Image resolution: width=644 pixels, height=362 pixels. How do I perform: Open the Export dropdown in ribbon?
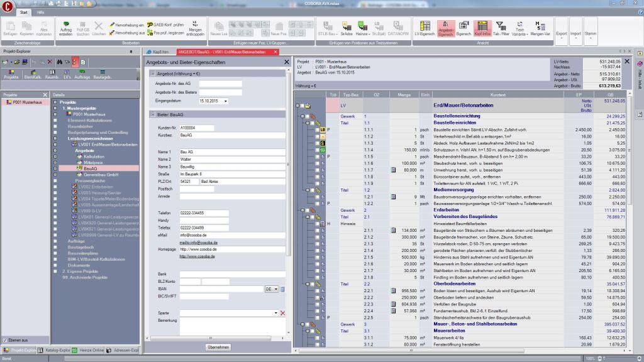(x=561, y=35)
